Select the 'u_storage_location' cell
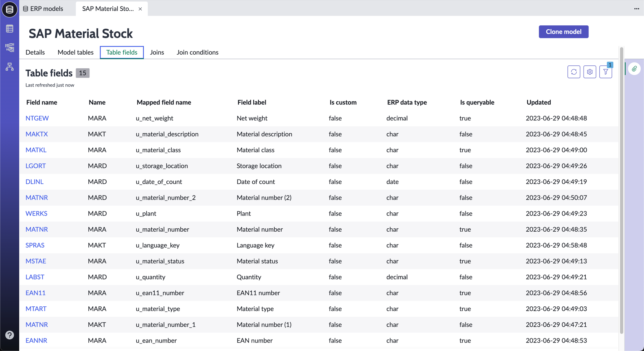Viewport: 644px width, 351px height. [x=162, y=166]
